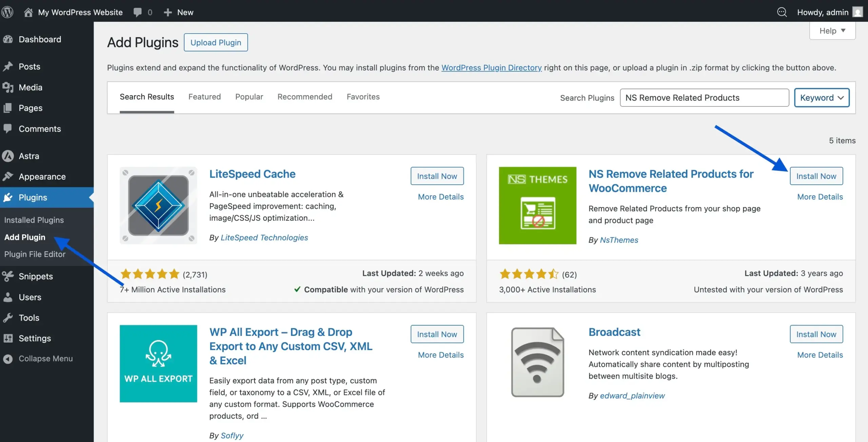Click the home icon beside site name
Image resolution: width=868 pixels, height=442 pixels.
[x=28, y=12]
